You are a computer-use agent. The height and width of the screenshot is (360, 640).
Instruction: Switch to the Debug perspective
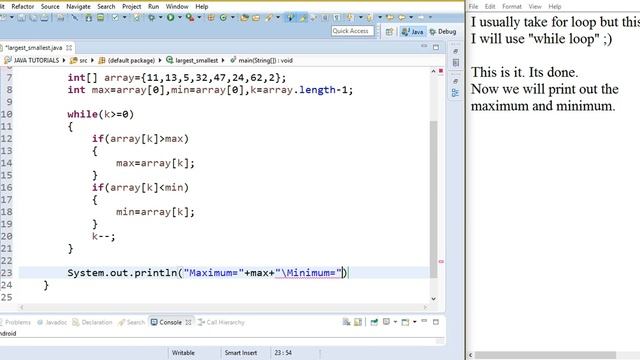click(443, 31)
